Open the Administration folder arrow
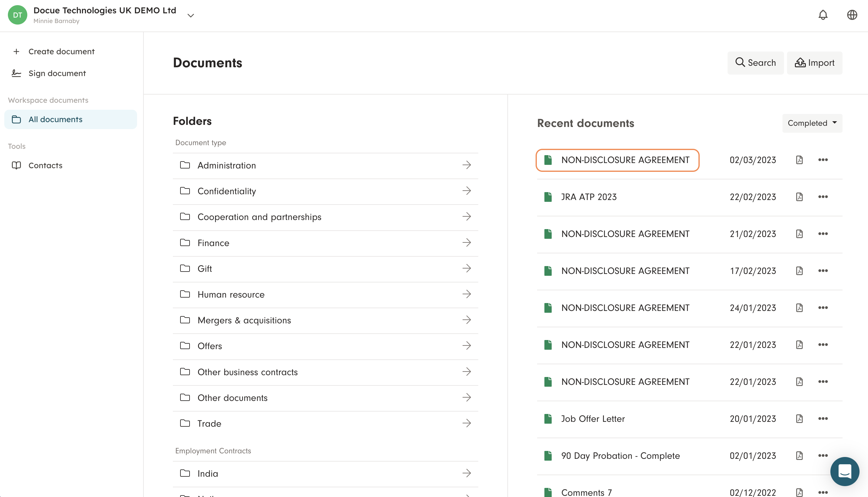Viewport: 868px width, 497px height. click(x=466, y=165)
